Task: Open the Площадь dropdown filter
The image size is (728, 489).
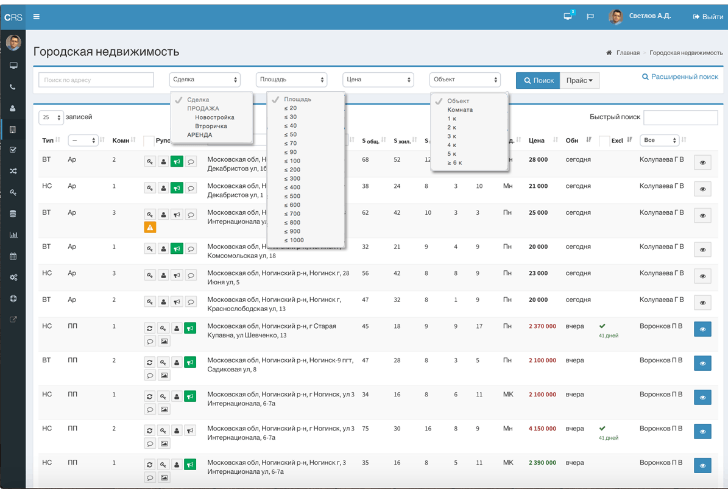Action: pyautogui.click(x=292, y=80)
